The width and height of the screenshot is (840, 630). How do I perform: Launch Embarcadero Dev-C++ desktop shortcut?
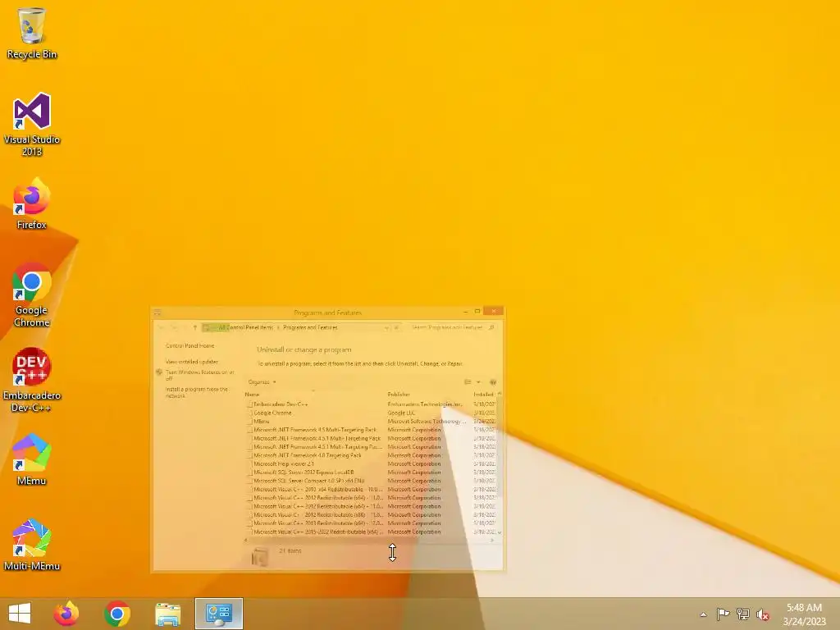point(32,379)
